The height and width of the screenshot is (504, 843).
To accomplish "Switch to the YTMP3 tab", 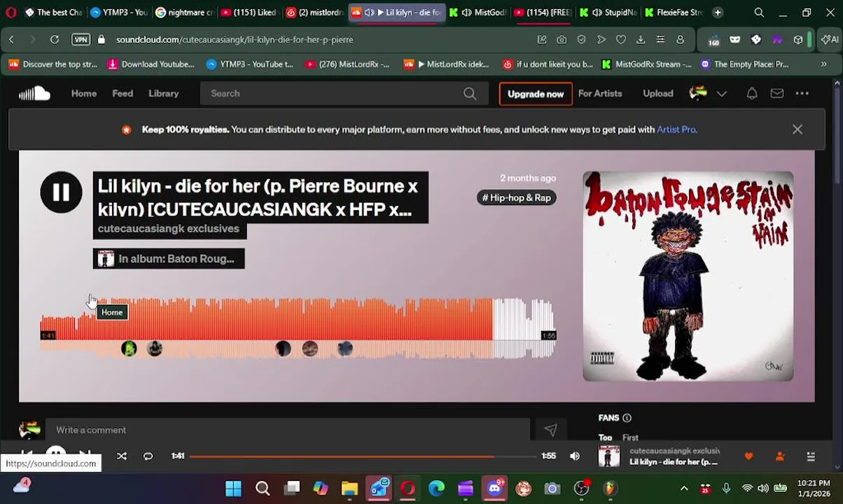I will pyautogui.click(x=118, y=12).
